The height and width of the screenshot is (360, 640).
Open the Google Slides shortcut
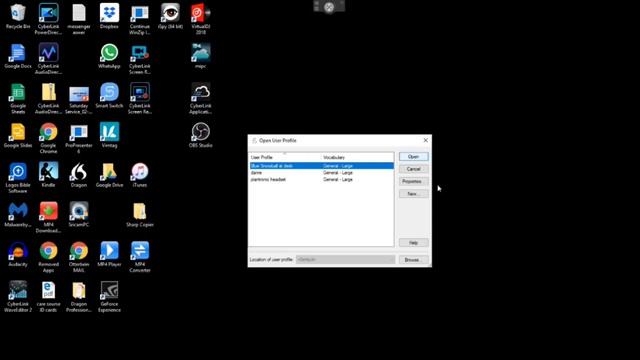pyautogui.click(x=18, y=135)
